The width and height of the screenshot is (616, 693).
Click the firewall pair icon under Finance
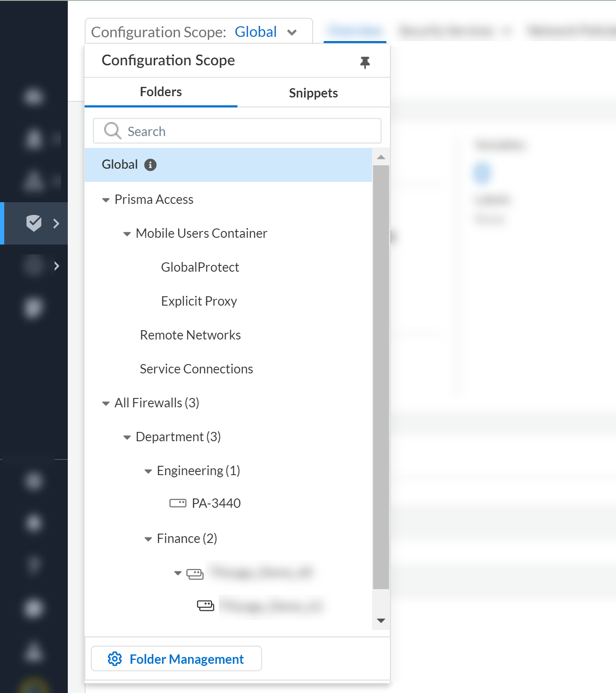[195, 574]
